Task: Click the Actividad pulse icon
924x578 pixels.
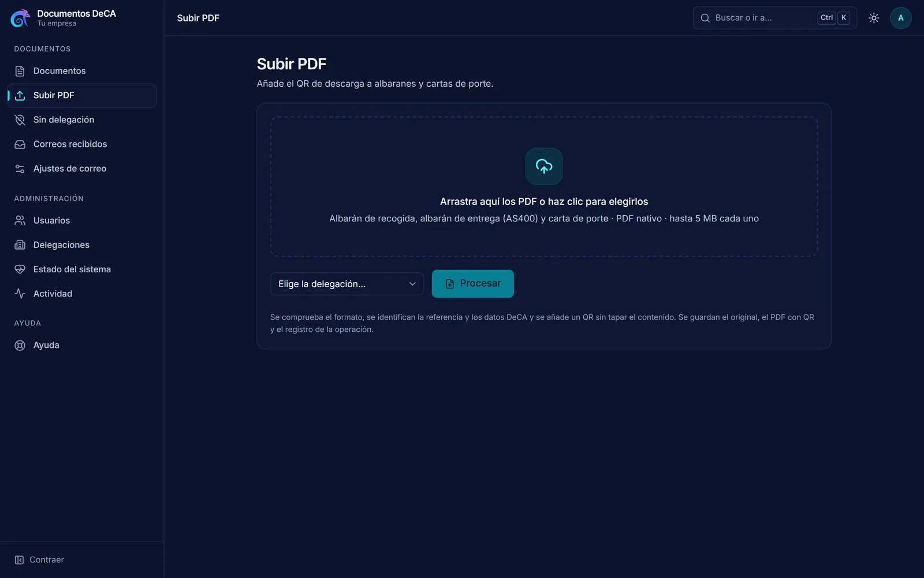Action: [20, 294]
